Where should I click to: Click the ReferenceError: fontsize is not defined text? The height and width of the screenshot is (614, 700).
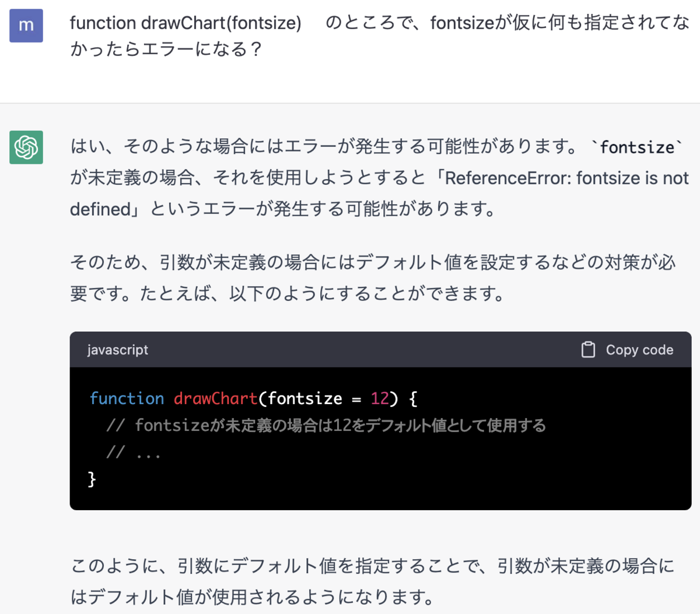tap(379, 193)
